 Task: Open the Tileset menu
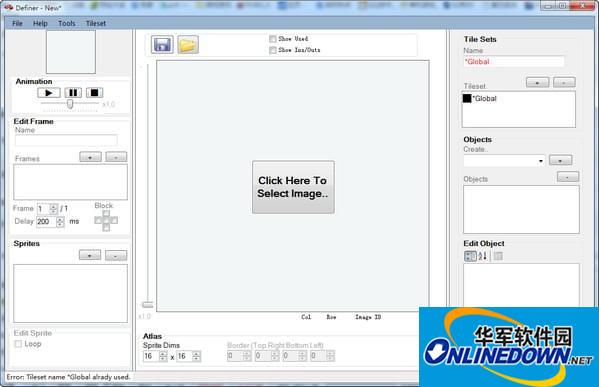tap(96, 23)
